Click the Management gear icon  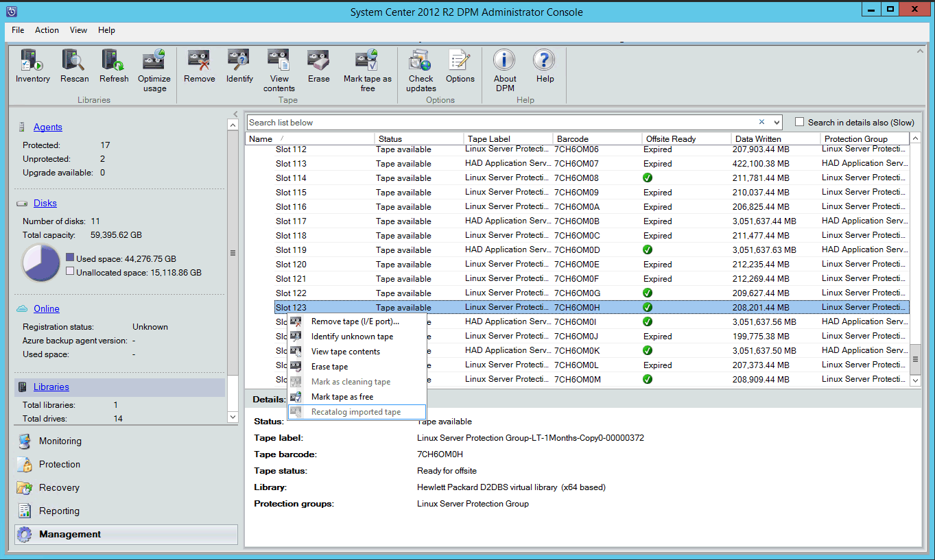coord(25,534)
